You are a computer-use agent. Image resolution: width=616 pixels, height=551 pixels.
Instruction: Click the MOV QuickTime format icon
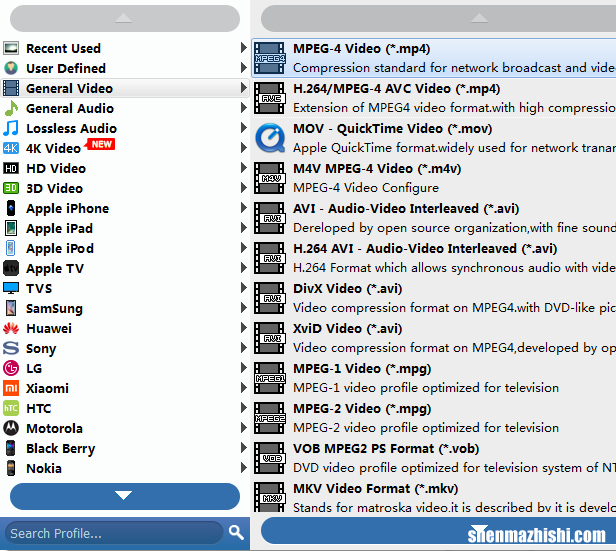pyautogui.click(x=270, y=138)
